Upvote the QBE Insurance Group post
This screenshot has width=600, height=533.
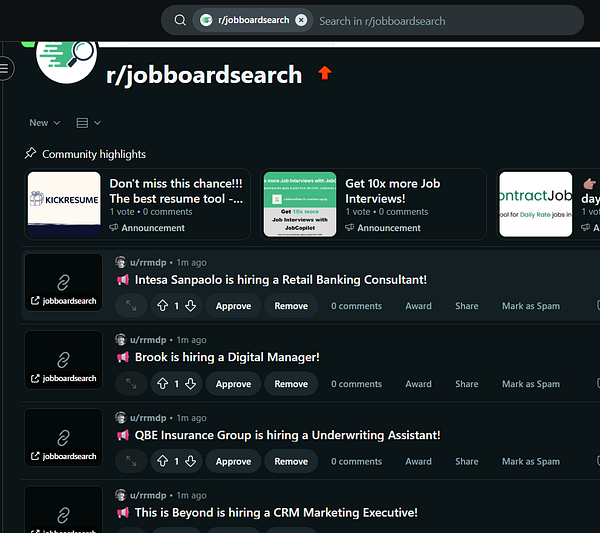[x=163, y=461]
